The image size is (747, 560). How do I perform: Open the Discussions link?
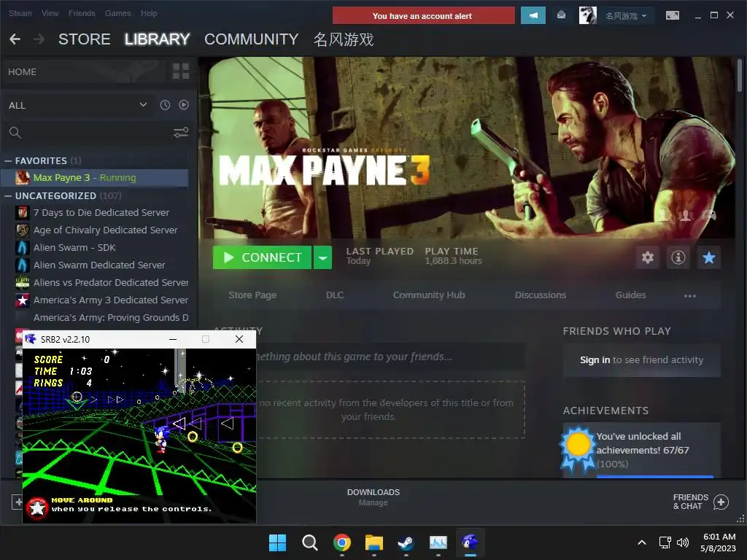tap(541, 295)
